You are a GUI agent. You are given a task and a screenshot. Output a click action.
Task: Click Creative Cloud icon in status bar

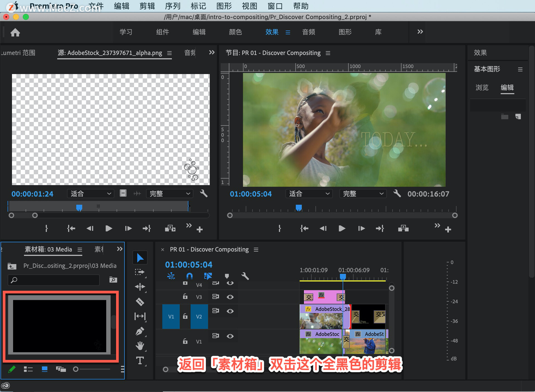[x=6, y=385]
